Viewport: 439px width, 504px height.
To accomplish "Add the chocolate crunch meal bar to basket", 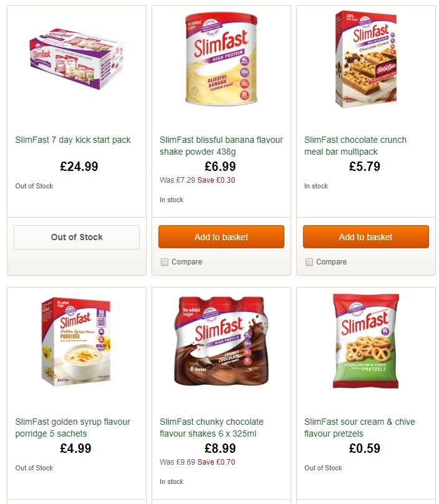I will [365, 236].
